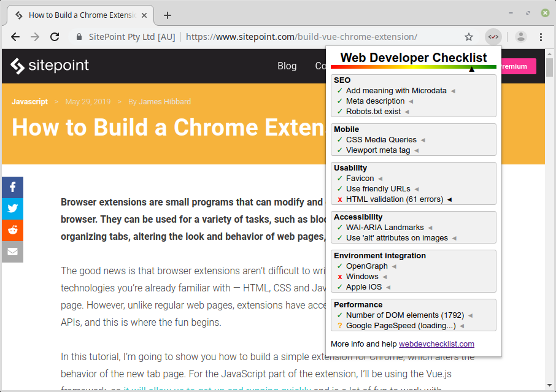Reload the page with the refresh icon
Viewport: 556px width, 392px height.
(55, 37)
